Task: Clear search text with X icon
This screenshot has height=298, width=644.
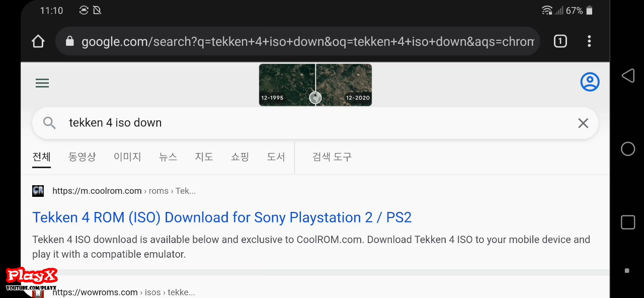Action: click(583, 123)
